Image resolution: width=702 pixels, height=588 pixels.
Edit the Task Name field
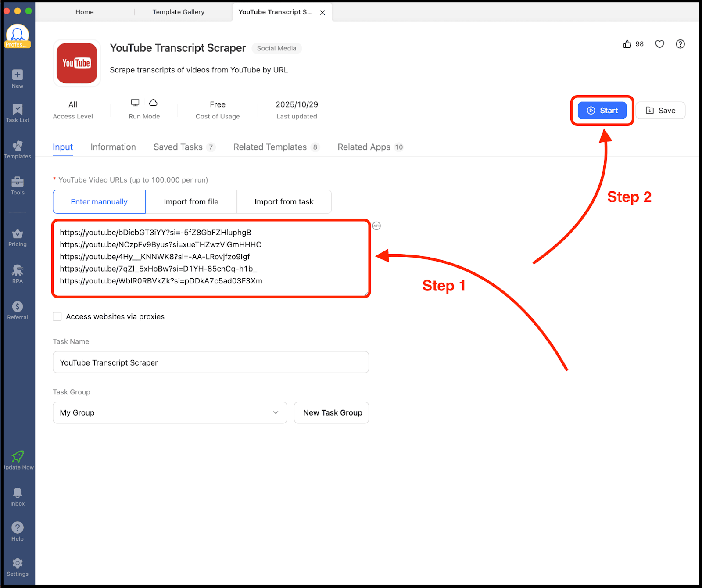tap(211, 362)
